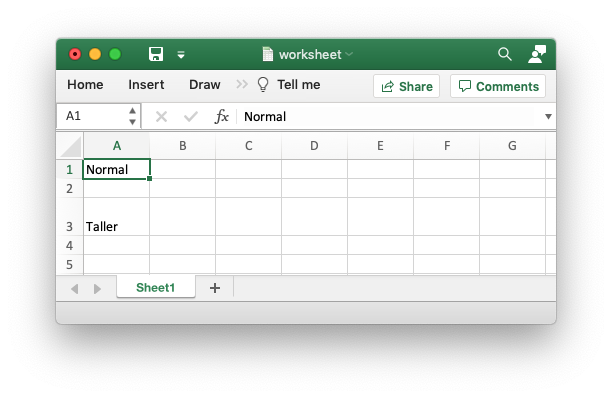
Task: Click the Name Box showing A1
Action: (98, 116)
